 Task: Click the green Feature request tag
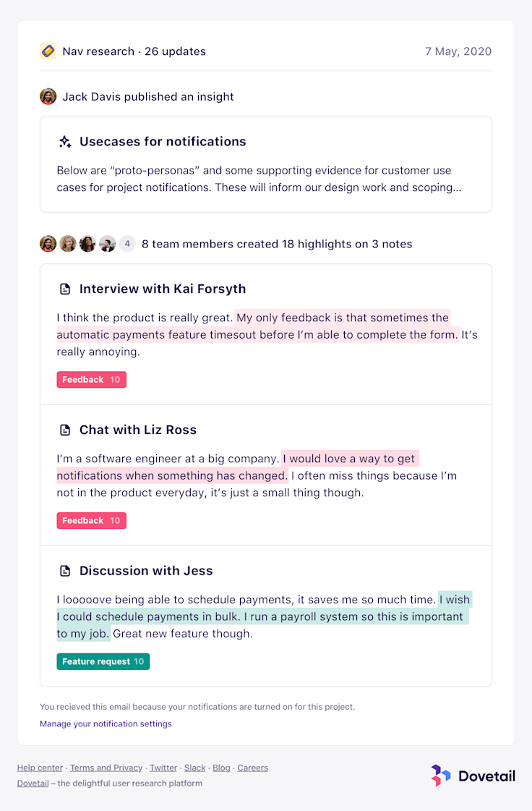[103, 661]
